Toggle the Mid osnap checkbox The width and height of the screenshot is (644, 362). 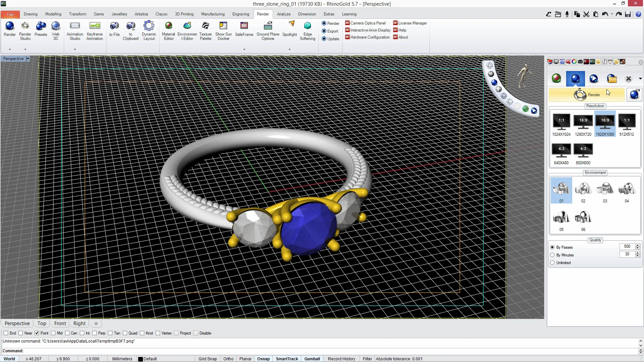(53, 333)
